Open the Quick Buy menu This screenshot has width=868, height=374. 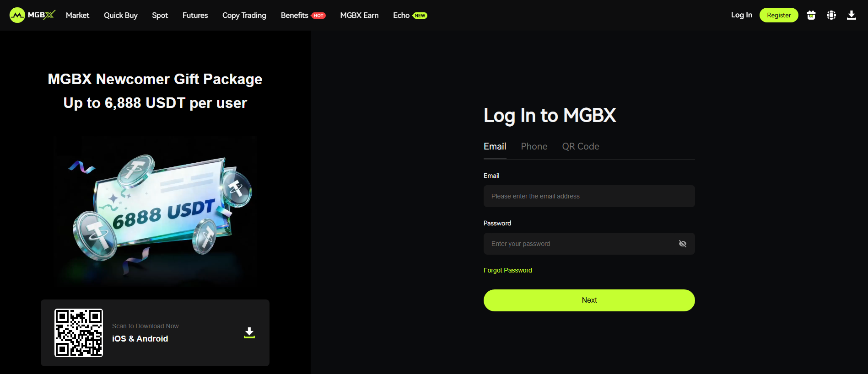(121, 15)
